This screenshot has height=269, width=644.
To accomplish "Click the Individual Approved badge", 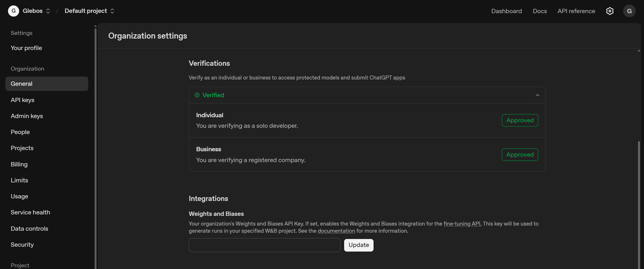I will 520,120.
